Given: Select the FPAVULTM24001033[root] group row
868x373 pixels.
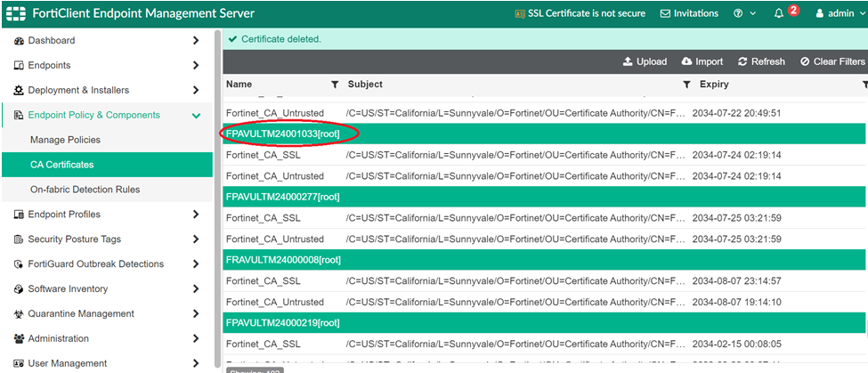Looking at the screenshot, I should [x=284, y=134].
